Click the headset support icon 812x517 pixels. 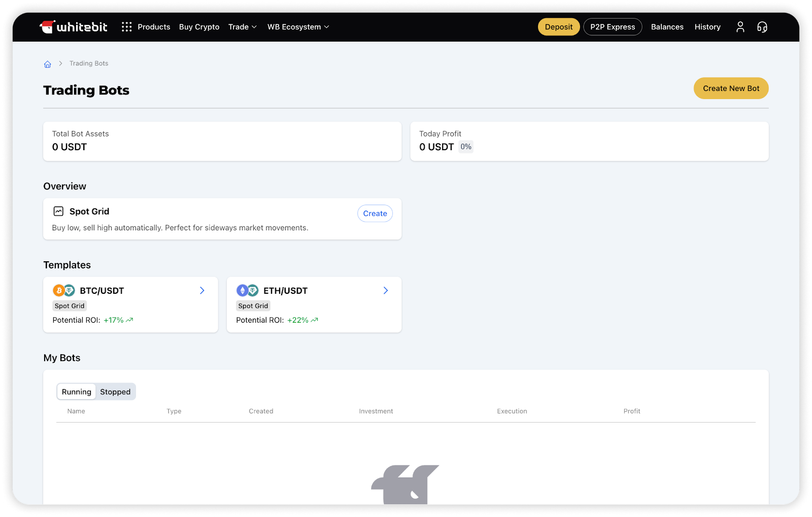[762, 27]
